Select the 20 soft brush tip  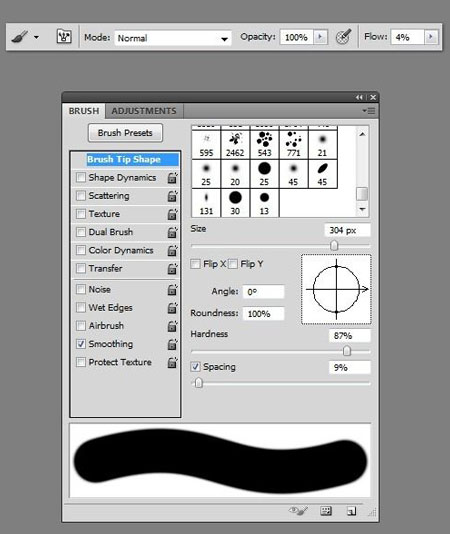[235, 174]
